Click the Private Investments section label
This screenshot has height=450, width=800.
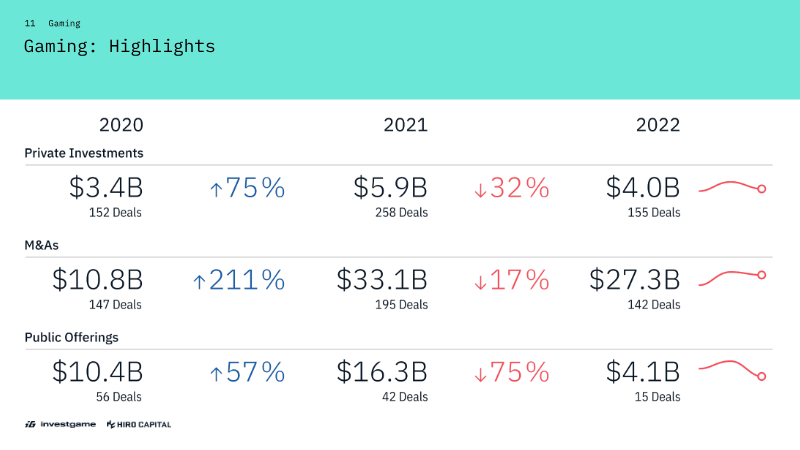84,153
